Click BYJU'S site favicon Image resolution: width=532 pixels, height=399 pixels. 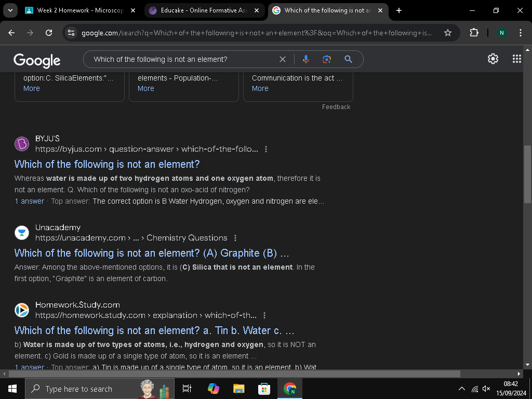(22, 144)
